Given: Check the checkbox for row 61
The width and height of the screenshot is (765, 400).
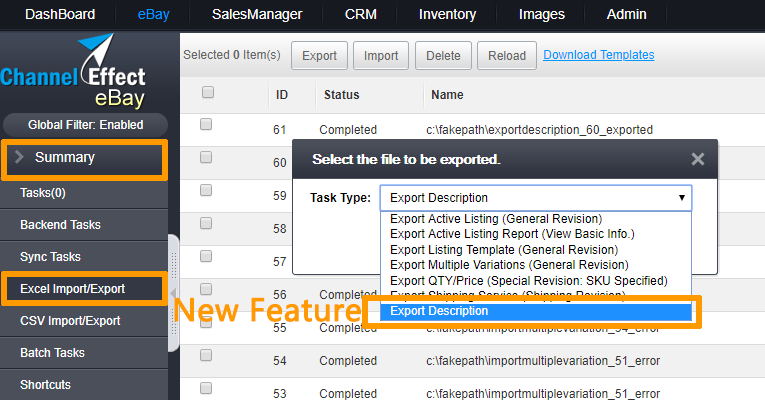Looking at the screenshot, I should [x=206, y=124].
